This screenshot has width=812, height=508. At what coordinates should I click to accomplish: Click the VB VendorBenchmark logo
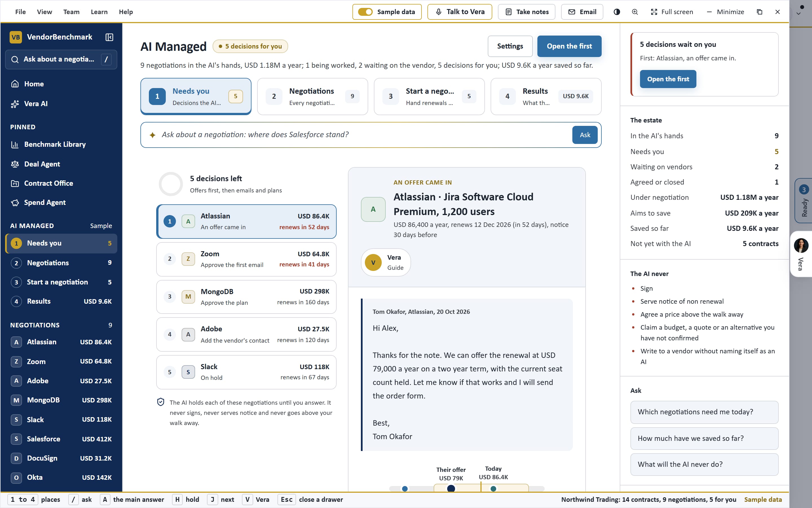(x=16, y=37)
